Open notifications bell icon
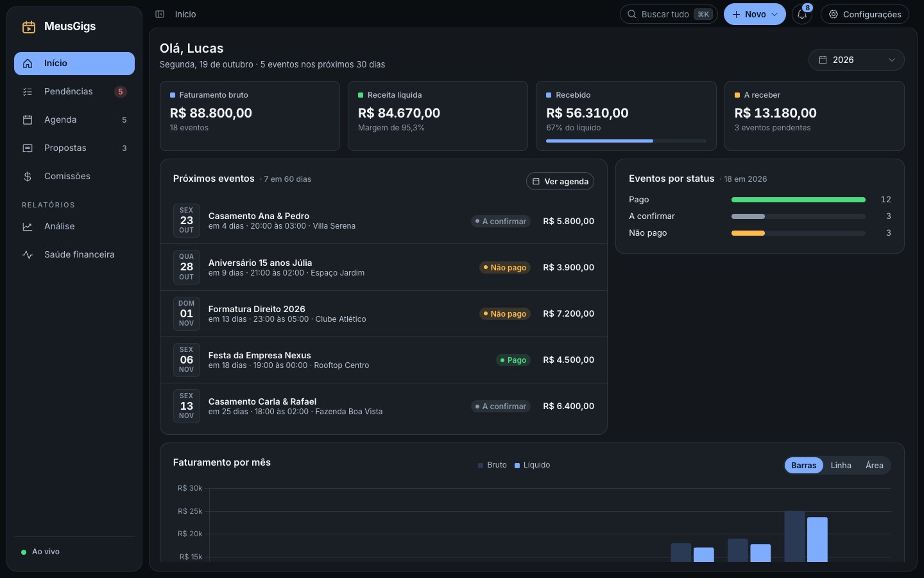This screenshot has height=578, width=924. tap(802, 14)
